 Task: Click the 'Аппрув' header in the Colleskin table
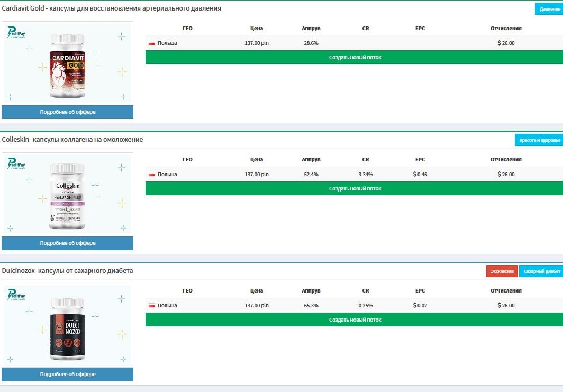pyautogui.click(x=311, y=160)
